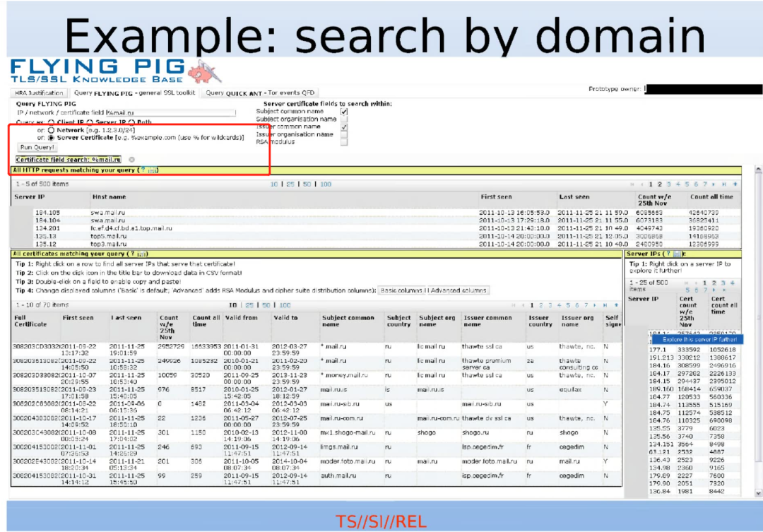This screenshot has height=532, width=763.
Task: Select server IP row 136.84
Action: pyautogui.click(x=694, y=492)
